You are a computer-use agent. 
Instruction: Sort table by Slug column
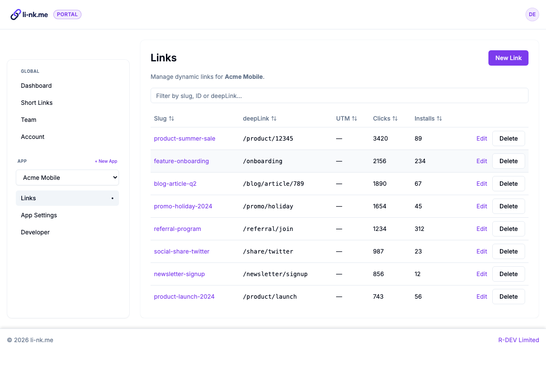pyautogui.click(x=164, y=118)
